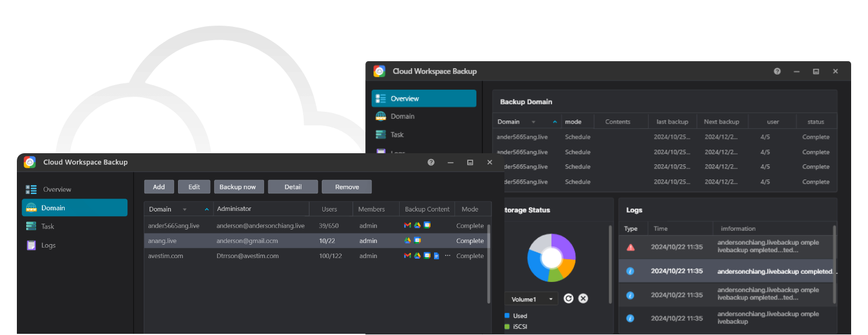Click the X icon next to the Volume1 selector
The image size is (868, 335).
click(583, 298)
